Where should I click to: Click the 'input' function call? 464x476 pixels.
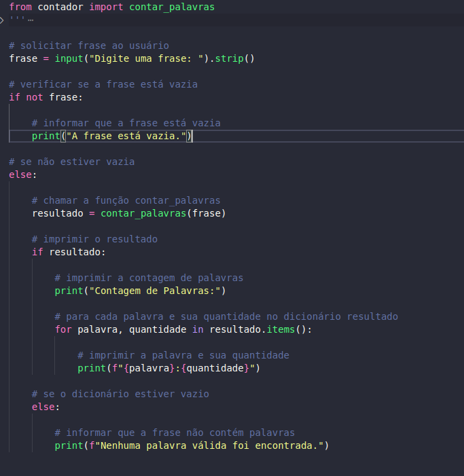pos(69,58)
